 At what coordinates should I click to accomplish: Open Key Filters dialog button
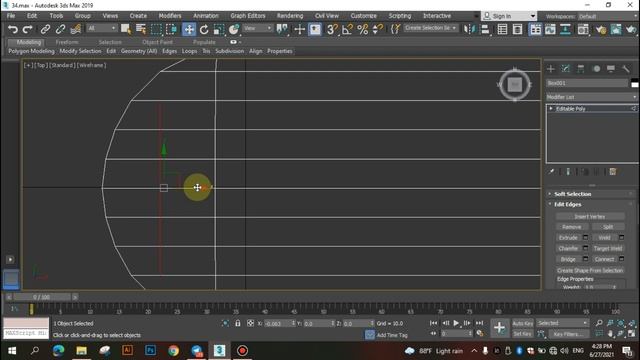tap(568, 334)
